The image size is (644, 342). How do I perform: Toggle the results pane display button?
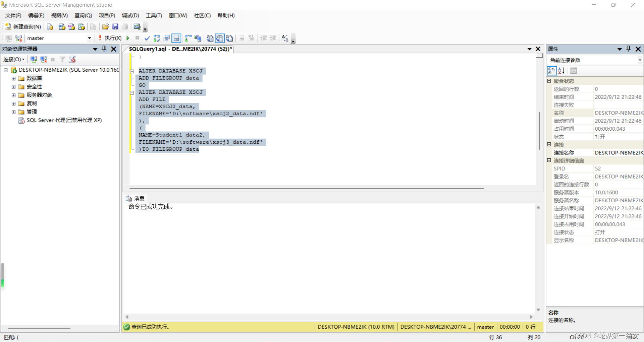point(176,38)
